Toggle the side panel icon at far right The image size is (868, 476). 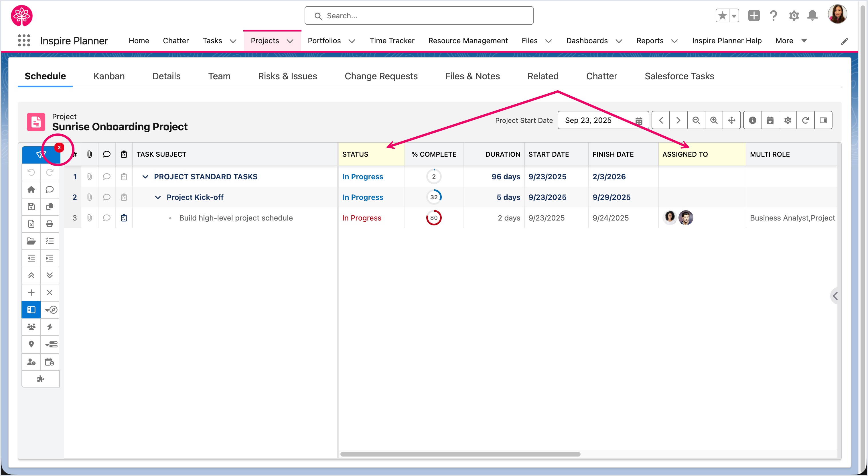pyautogui.click(x=823, y=120)
